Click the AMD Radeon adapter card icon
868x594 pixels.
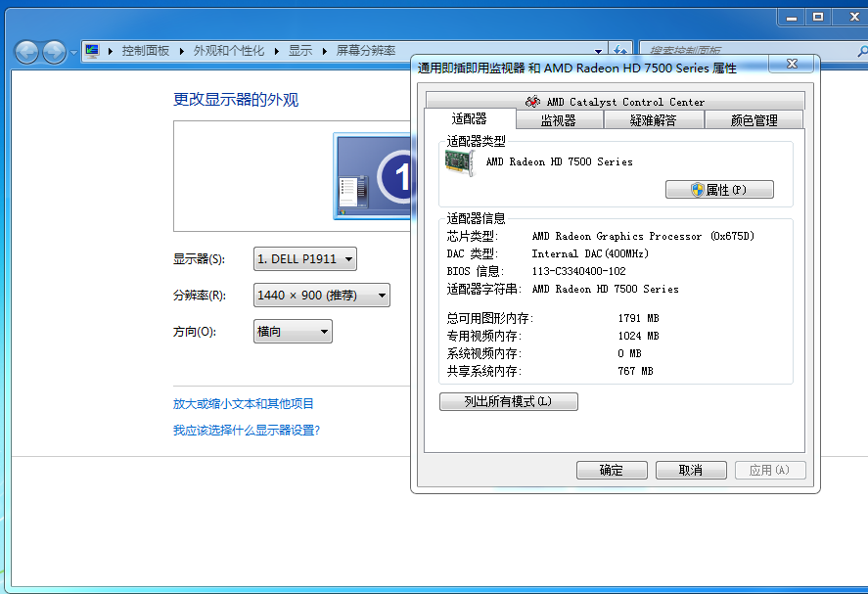click(x=460, y=162)
